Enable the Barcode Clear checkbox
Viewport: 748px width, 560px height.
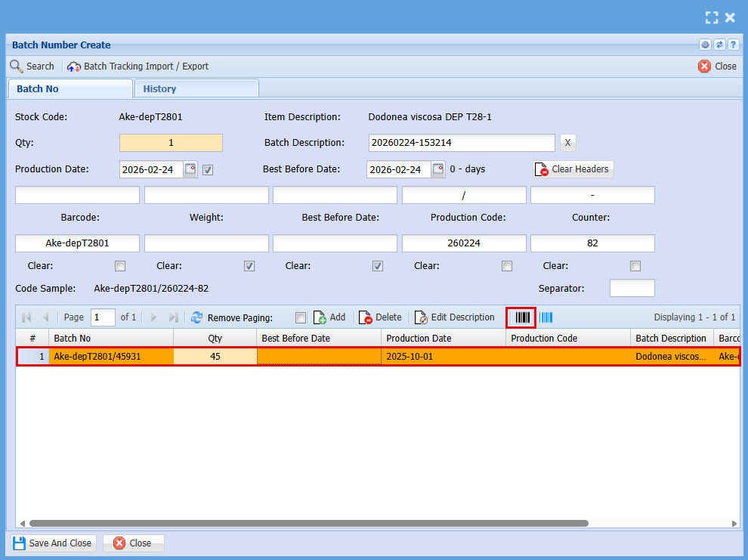click(x=120, y=266)
